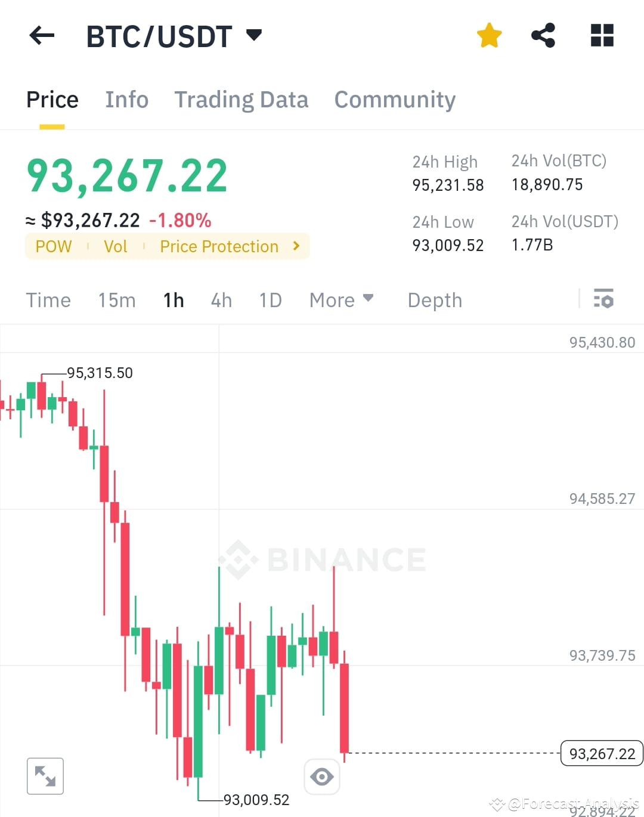Switch to the Info tab

point(127,100)
